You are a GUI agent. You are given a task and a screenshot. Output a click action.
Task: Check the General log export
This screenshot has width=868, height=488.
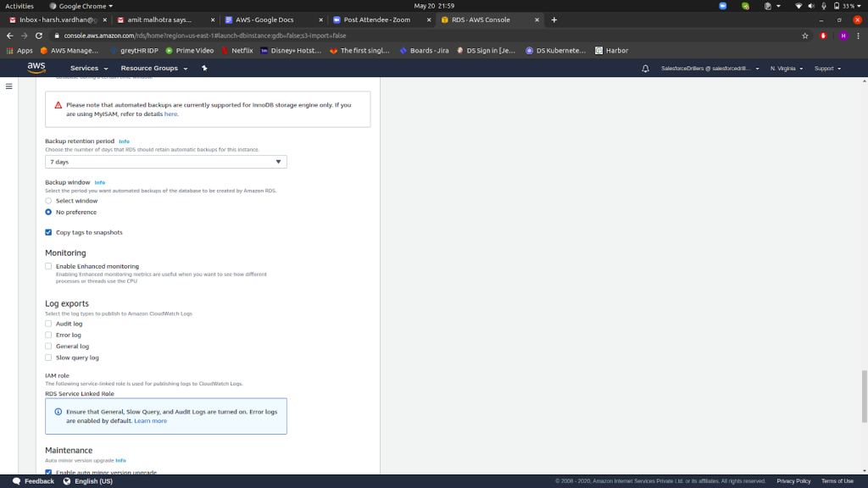[48, 347]
